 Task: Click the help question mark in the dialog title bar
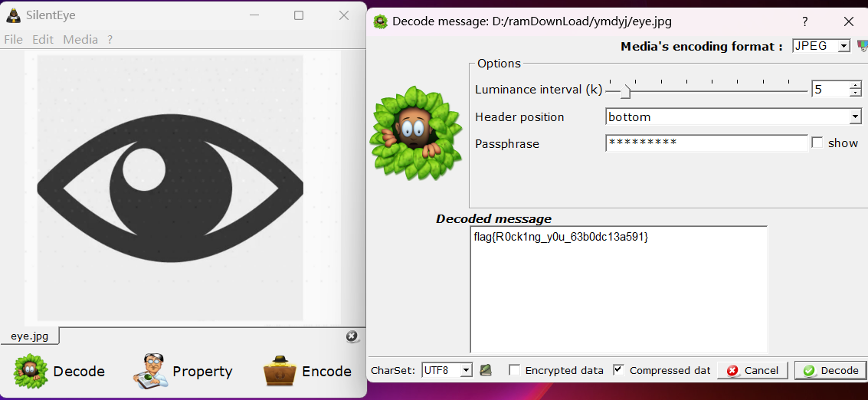[804, 21]
